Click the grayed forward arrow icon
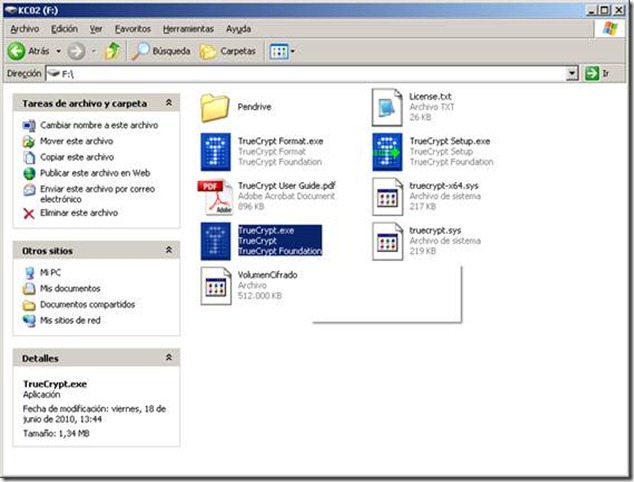This screenshot has height=482, width=634. [x=76, y=51]
